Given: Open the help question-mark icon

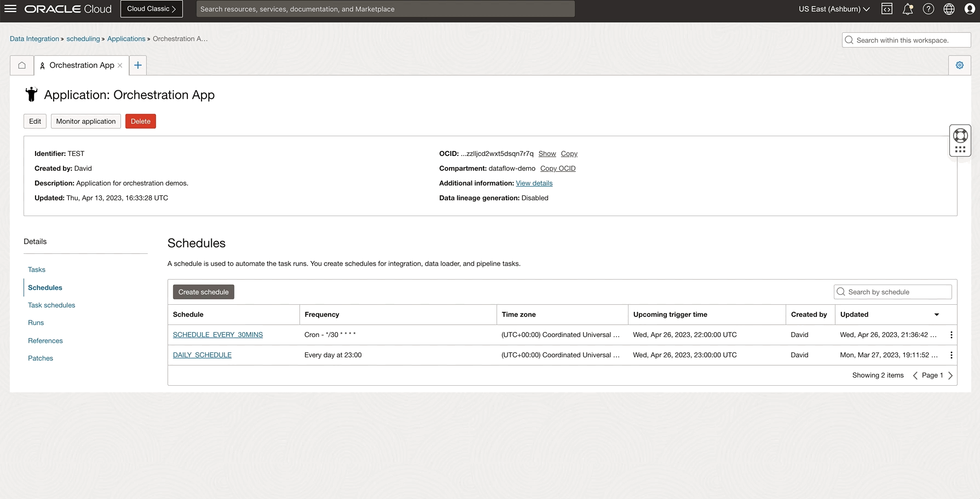Looking at the screenshot, I should point(928,9).
